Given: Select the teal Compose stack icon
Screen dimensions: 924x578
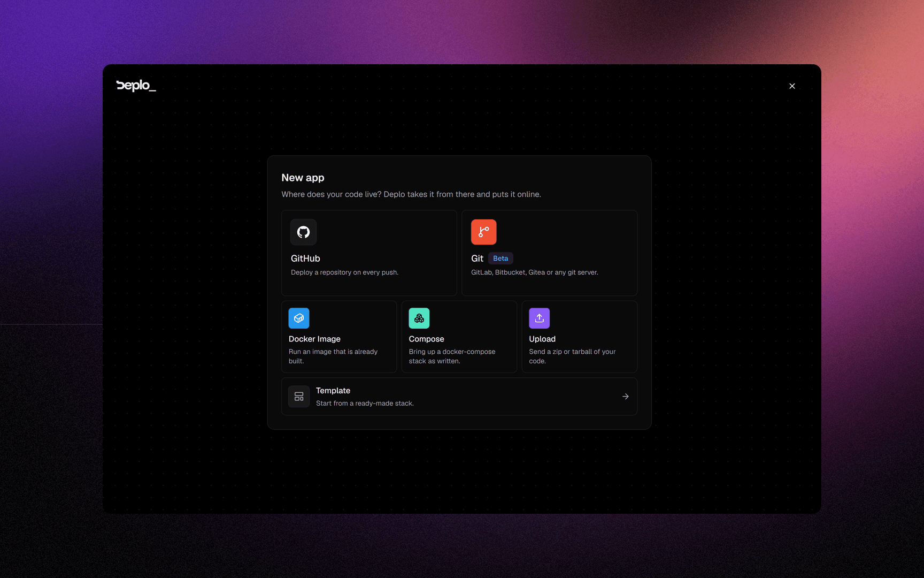Looking at the screenshot, I should 419,318.
